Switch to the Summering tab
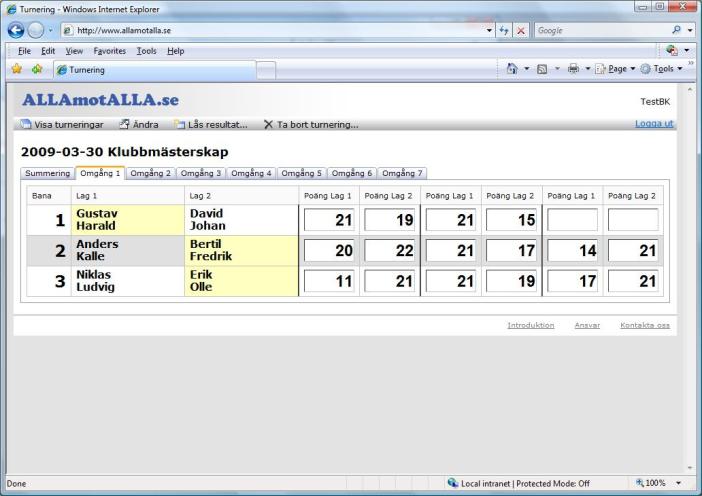Screen dimensions: 702x496 47,173
